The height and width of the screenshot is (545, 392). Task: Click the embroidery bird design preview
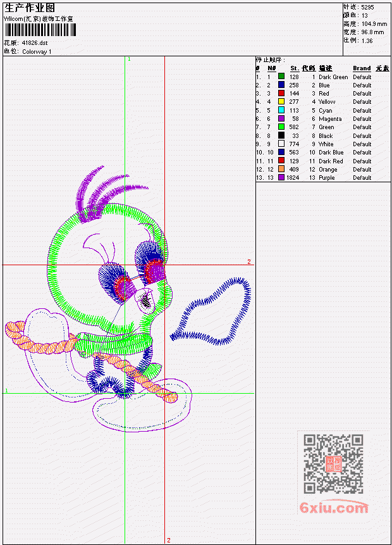click(128, 299)
